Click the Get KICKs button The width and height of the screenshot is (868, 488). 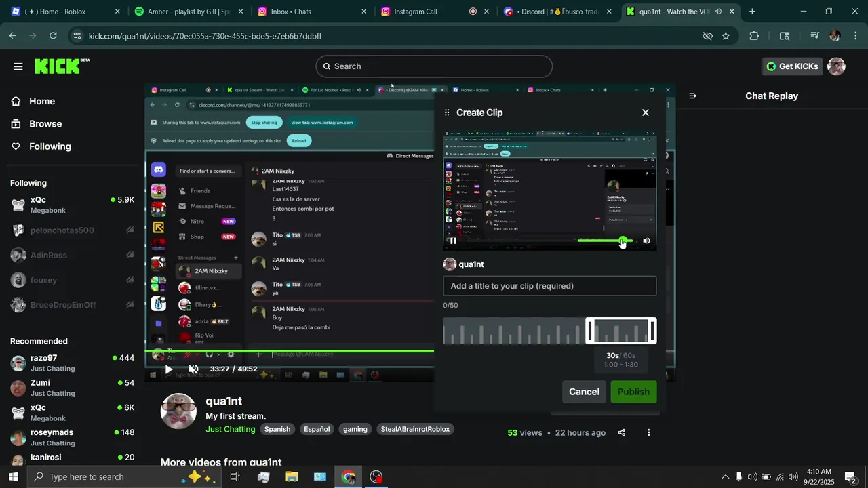(x=792, y=66)
